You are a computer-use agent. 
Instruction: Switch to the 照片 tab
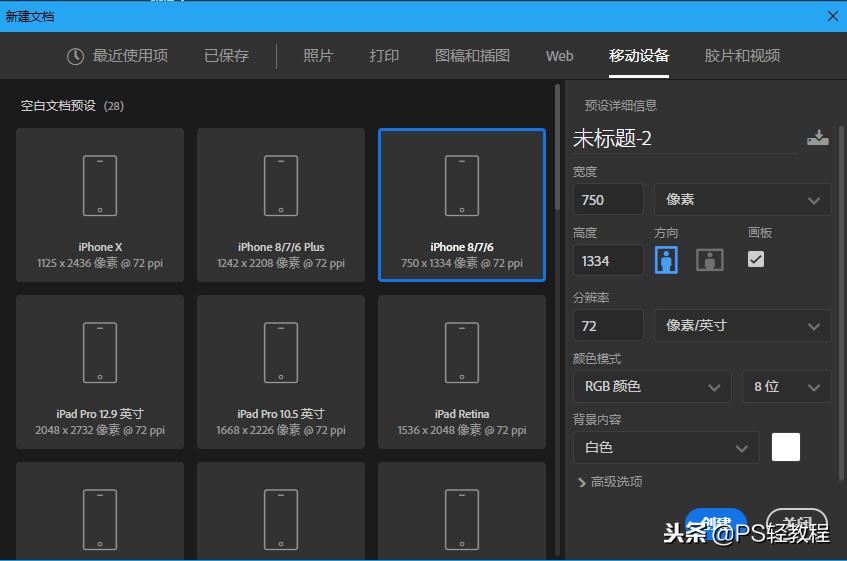[318, 56]
